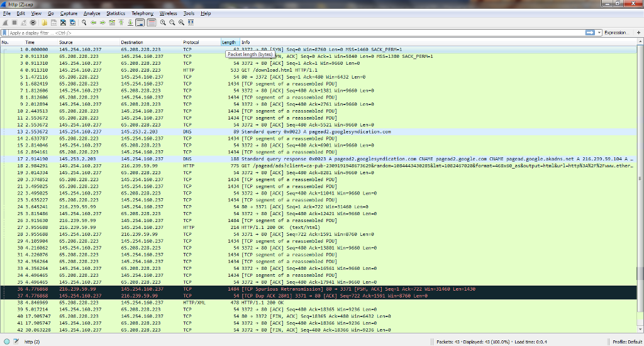Click the Expression... button
This screenshot has width=644, height=346.
point(616,32)
